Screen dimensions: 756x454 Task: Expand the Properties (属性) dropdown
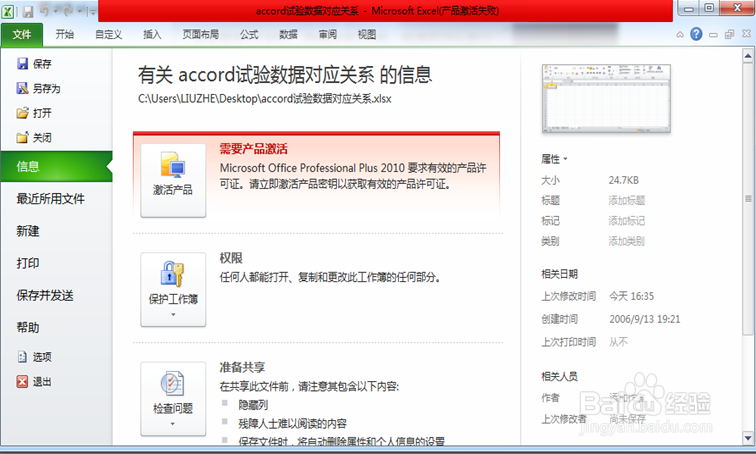point(554,159)
